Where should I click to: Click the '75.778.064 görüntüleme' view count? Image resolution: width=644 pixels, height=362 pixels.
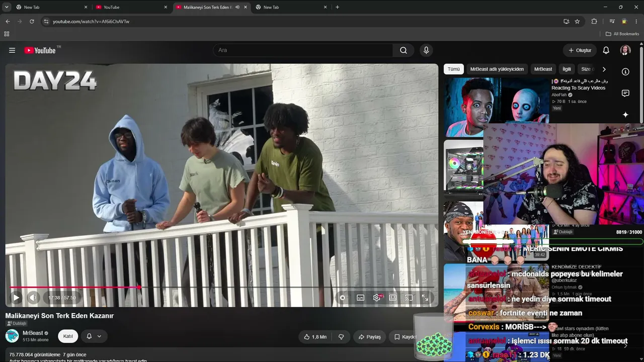[35, 354]
